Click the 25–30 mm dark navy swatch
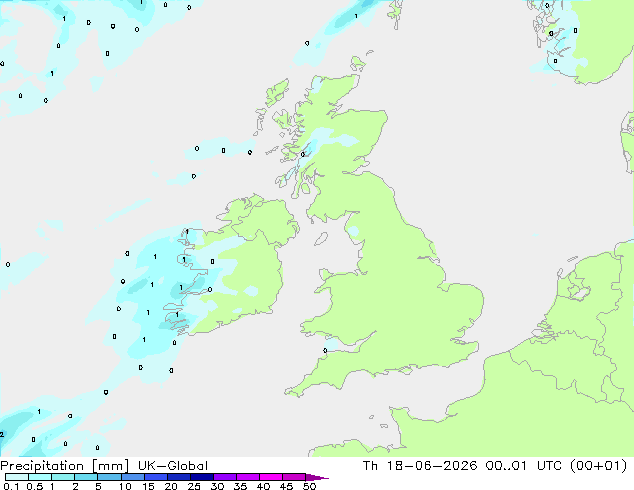Screen dimensions: 634x490 202,477
